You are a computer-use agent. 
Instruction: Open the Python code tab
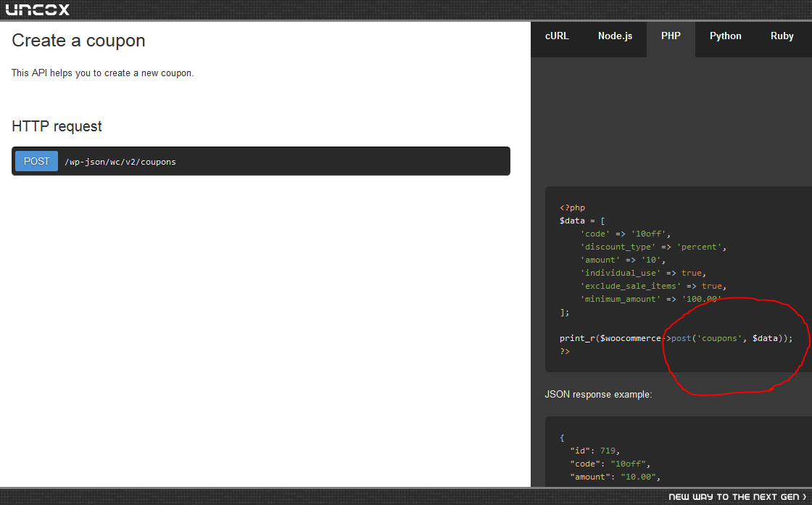[x=726, y=36]
